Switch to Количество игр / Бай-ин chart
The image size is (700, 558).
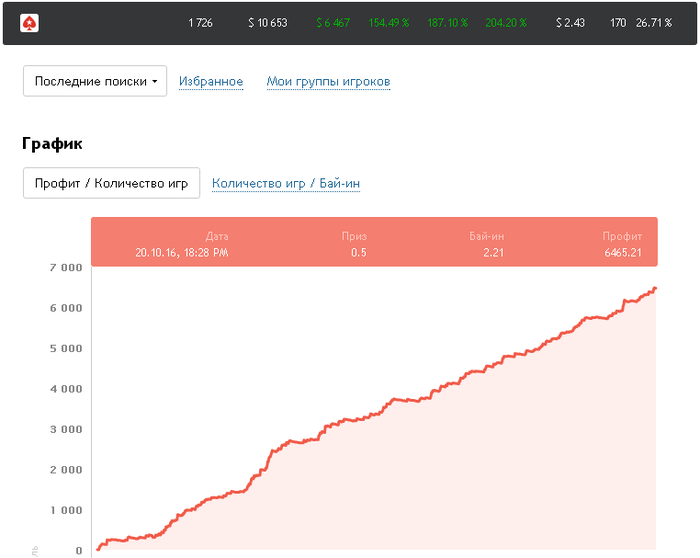(x=286, y=183)
